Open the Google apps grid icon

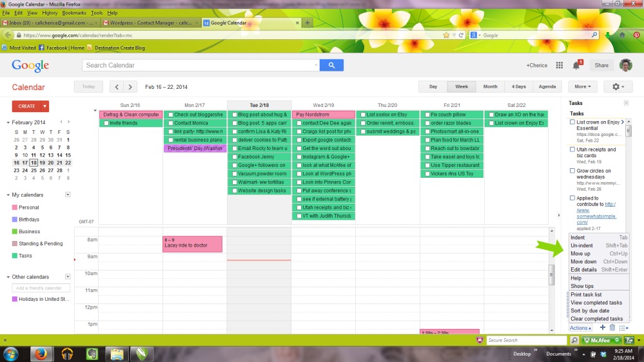coord(560,65)
